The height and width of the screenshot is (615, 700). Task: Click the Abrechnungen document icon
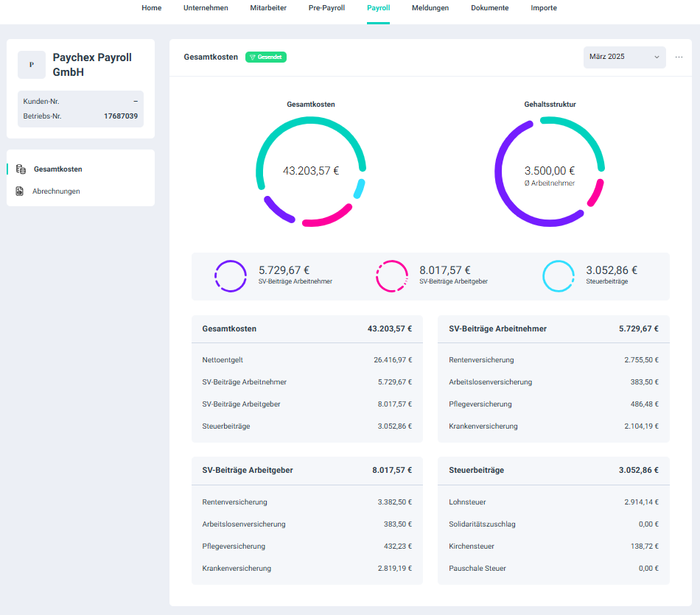(20, 191)
